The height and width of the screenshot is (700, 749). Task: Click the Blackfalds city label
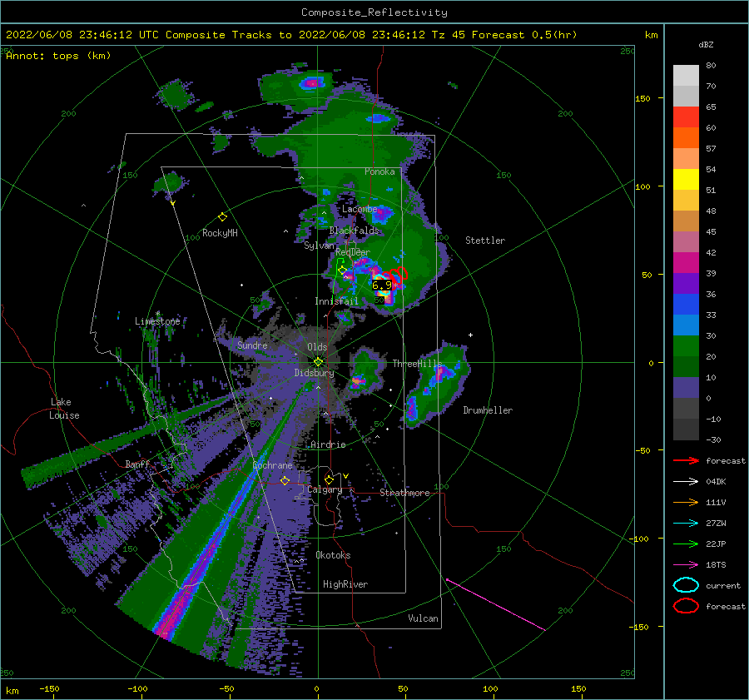click(x=354, y=231)
